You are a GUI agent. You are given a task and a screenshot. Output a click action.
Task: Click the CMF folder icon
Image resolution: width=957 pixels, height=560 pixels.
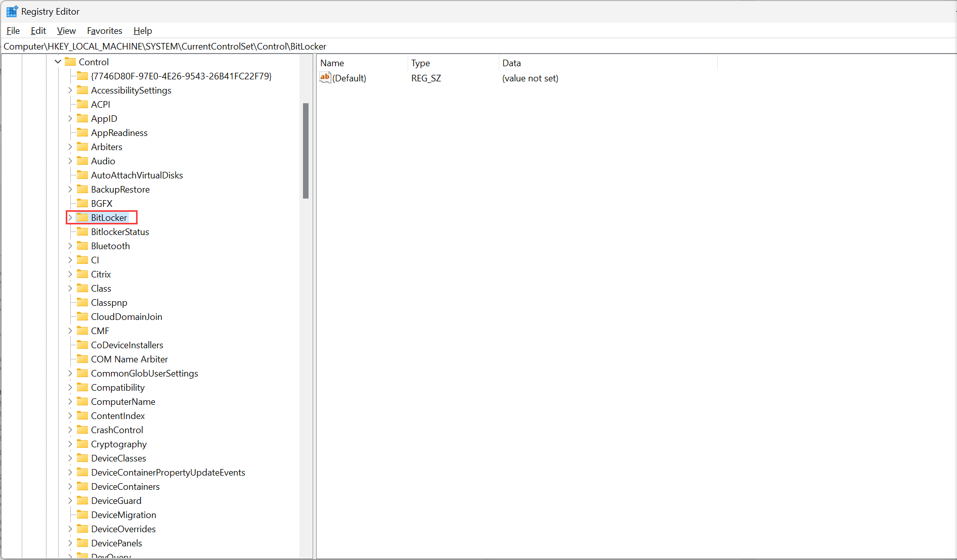82,331
